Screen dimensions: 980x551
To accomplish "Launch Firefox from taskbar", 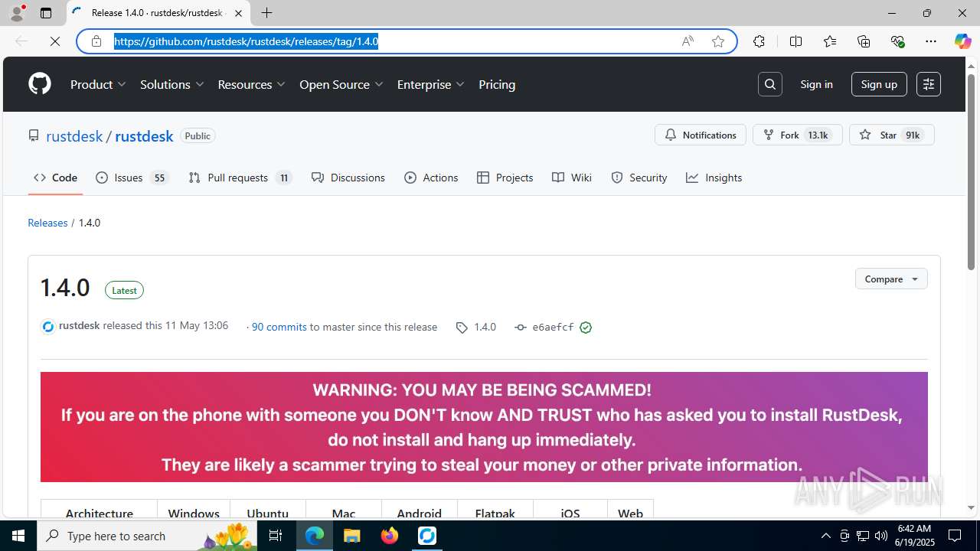I will pos(390,536).
